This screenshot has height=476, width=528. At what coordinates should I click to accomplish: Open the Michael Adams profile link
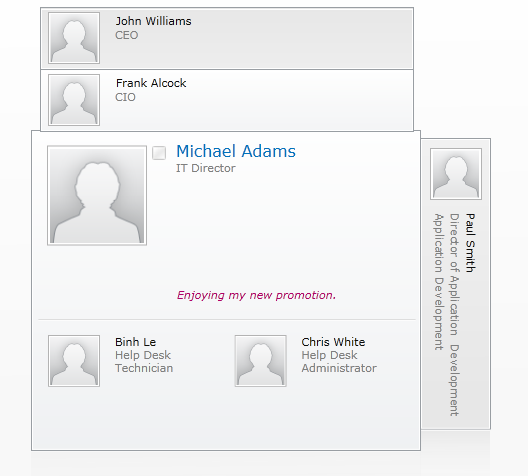point(236,151)
